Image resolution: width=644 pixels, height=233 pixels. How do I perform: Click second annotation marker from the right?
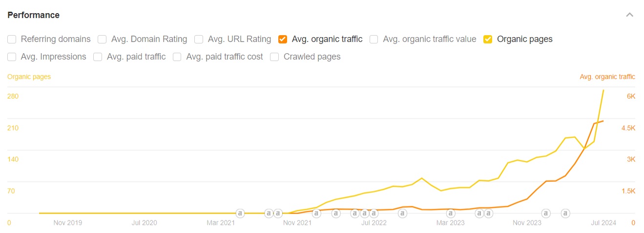(546, 213)
